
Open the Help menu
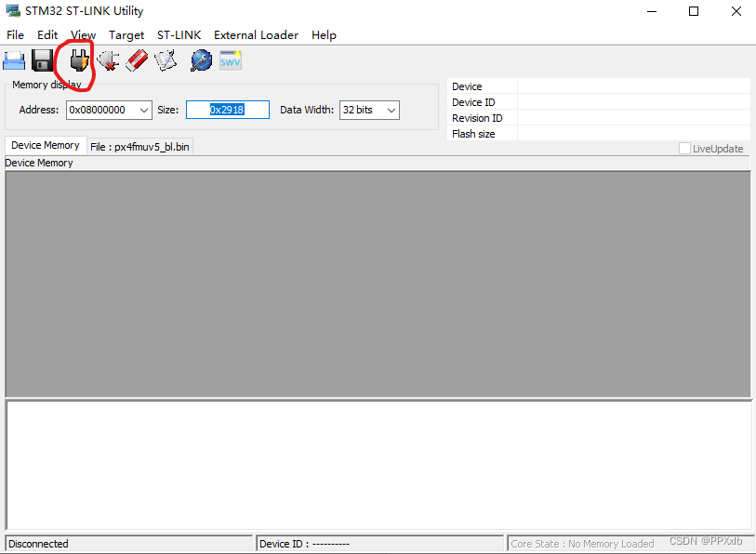click(324, 34)
